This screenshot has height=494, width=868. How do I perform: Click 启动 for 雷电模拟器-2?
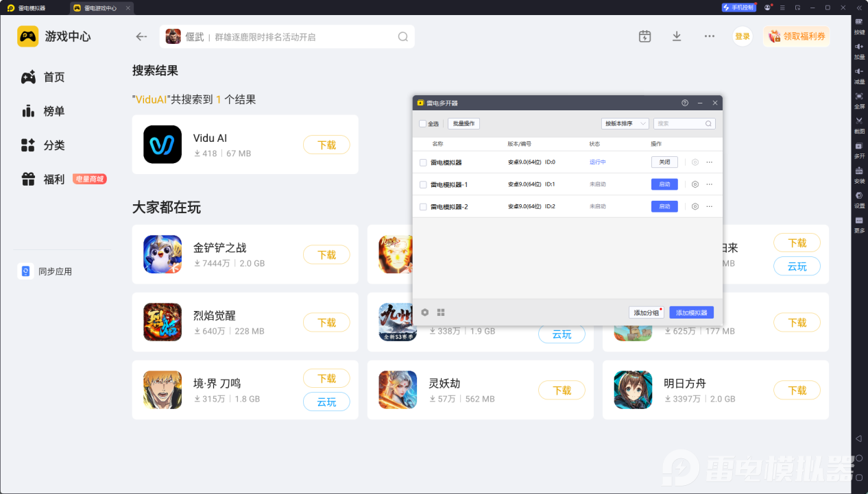[664, 206]
